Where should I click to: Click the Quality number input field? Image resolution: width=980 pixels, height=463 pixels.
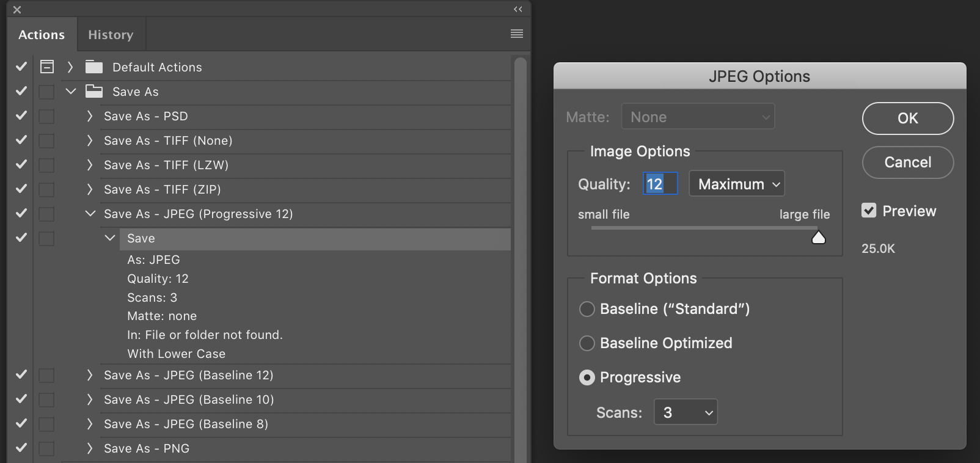[660, 184]
